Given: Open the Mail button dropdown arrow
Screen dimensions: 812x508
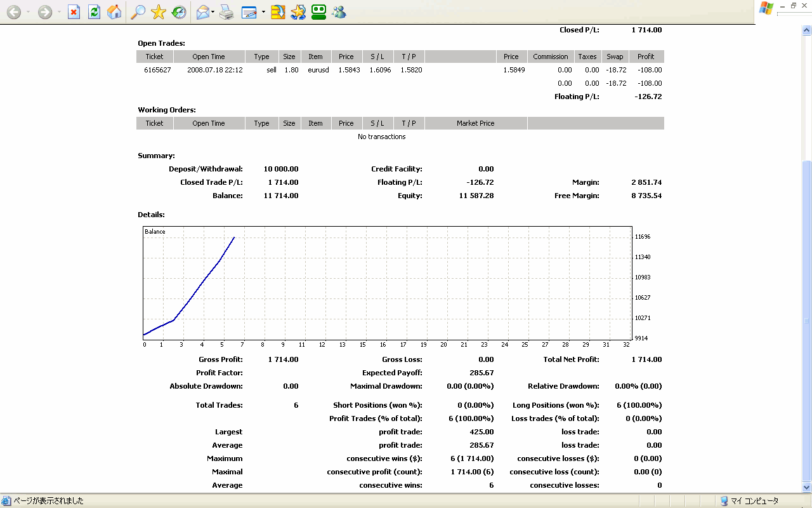Looking at the screenshot, I should (213, 12).
